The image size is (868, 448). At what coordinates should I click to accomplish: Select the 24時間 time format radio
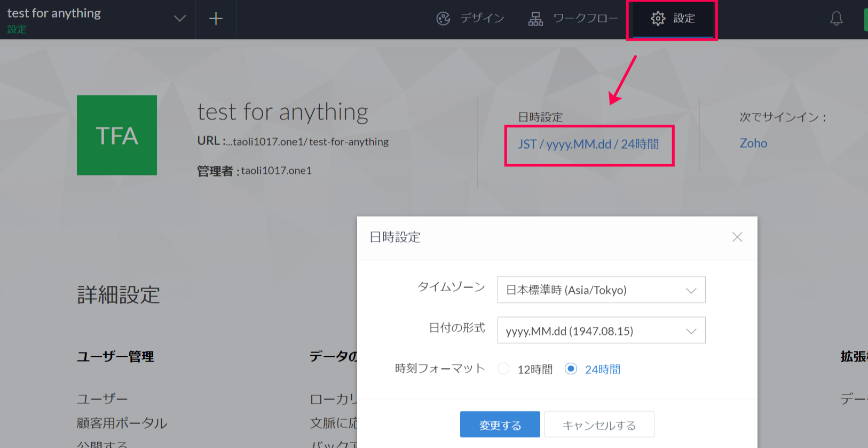point(571,369)
